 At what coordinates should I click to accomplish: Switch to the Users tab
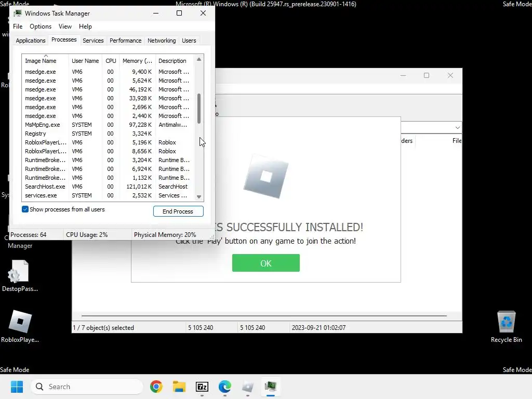(189, 41)
